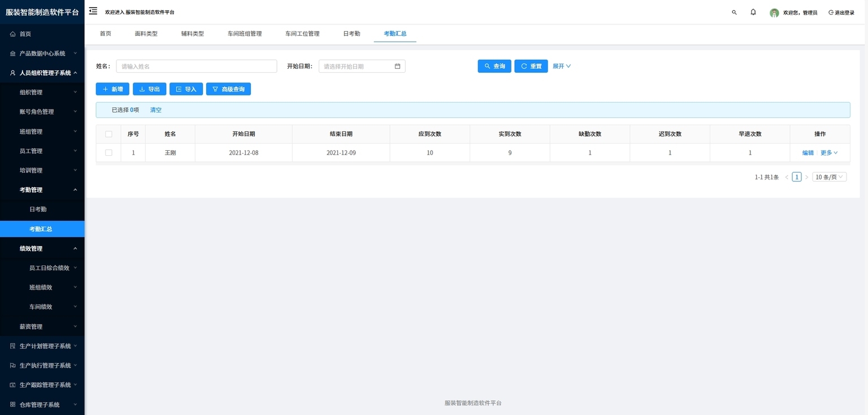Switch to the 面料类型 tab

click(x=146, y=34)
